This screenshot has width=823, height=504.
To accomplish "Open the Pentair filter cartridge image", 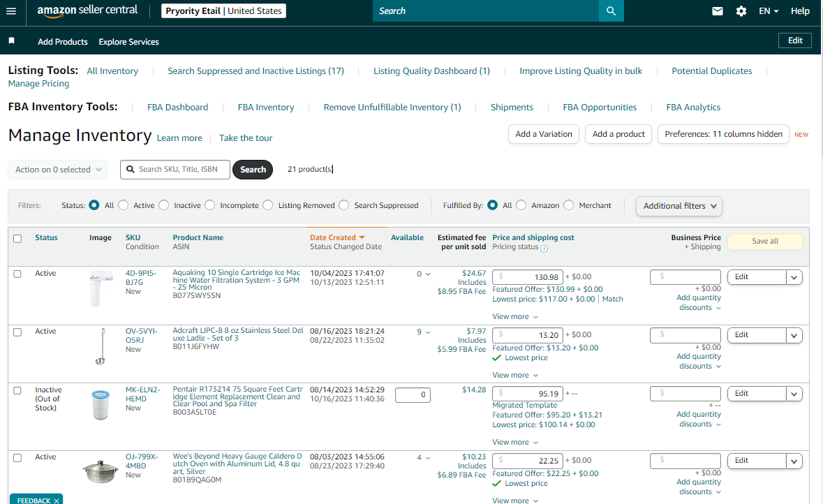I will [101, 405].
